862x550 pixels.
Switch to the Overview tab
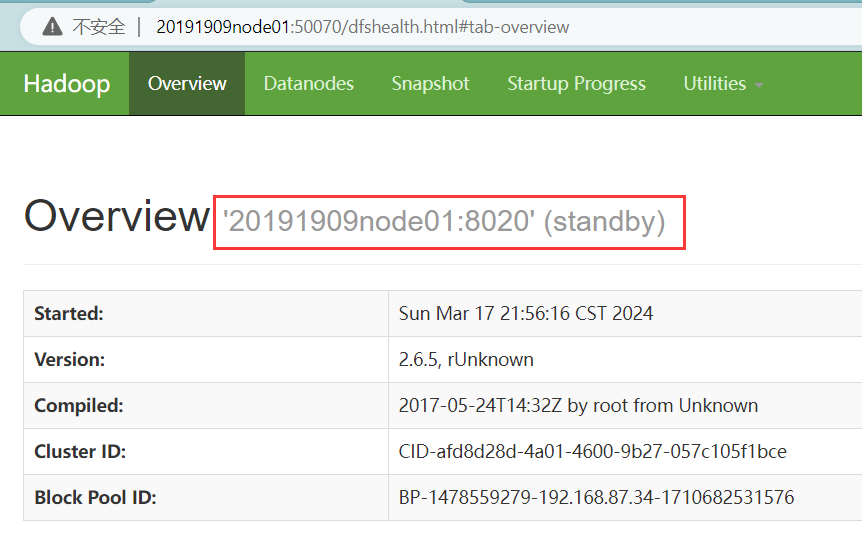point(187,84)
